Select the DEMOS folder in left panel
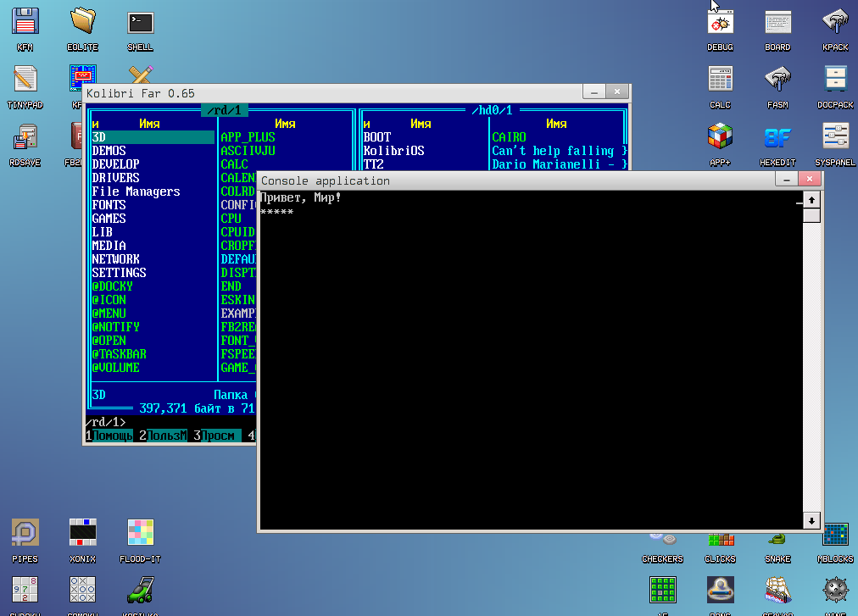The height and width of the screenshot is (616, 858). coord(109,151)
